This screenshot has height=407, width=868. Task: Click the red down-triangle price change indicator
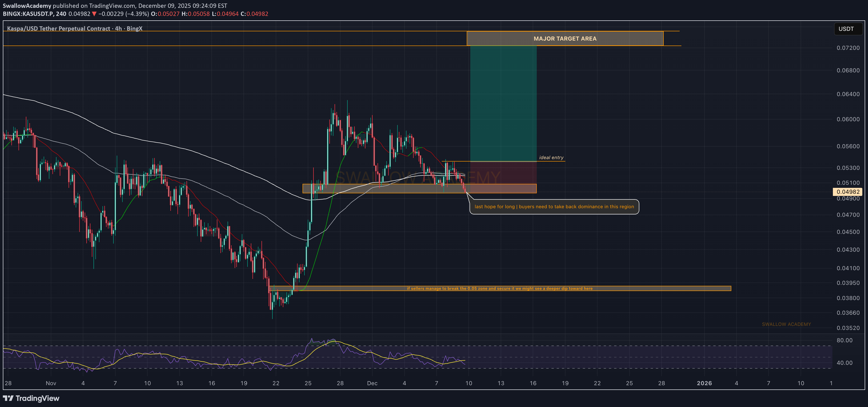(x=94, y=14)
